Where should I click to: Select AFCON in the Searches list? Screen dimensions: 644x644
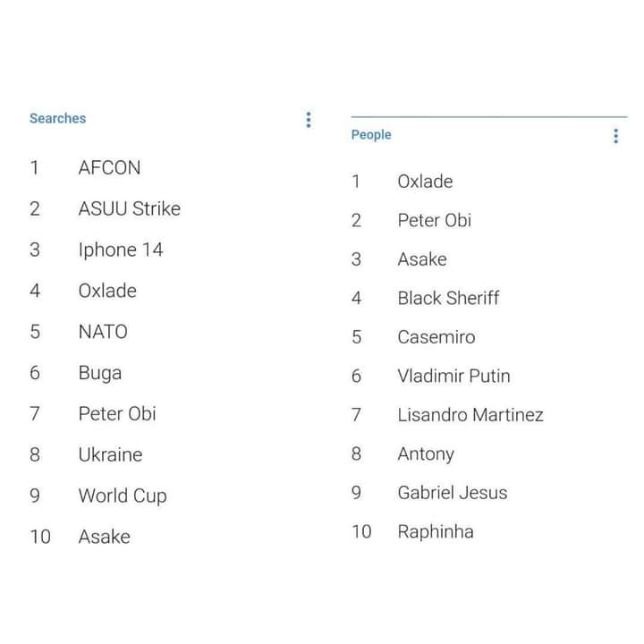click(109, 167)
